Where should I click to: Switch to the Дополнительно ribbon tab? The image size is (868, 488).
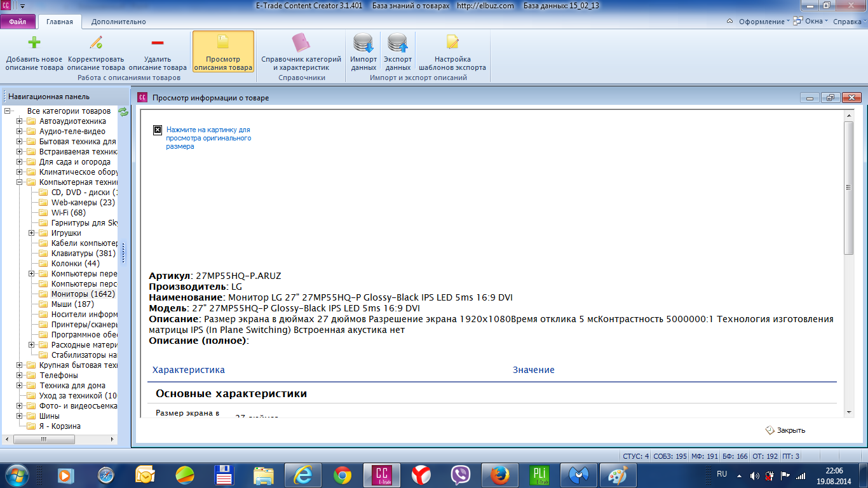119,22
